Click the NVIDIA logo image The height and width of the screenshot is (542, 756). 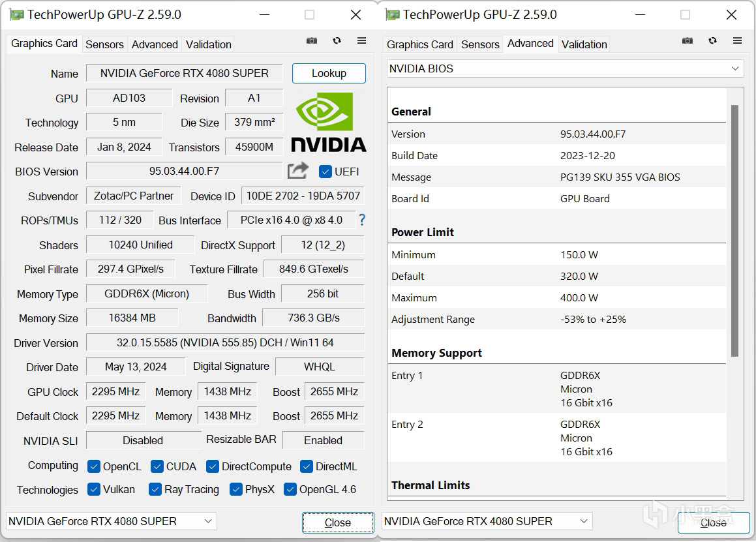tap(329, 122)
